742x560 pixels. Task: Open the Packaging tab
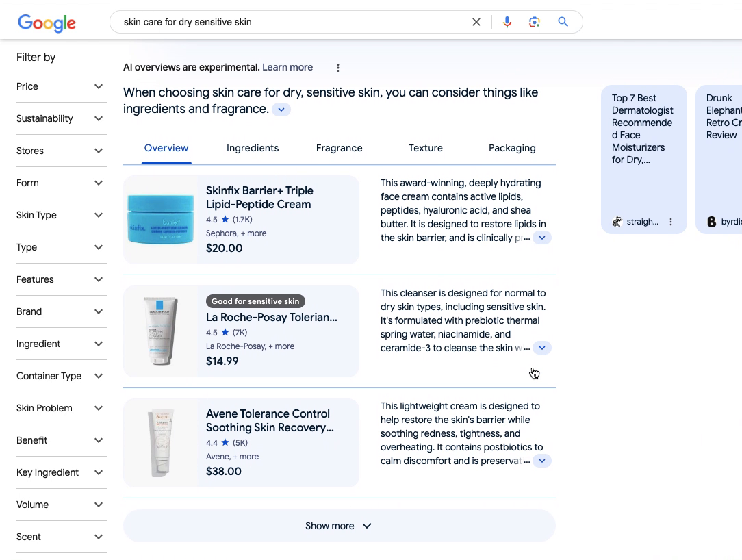click(x=512, y=148)
